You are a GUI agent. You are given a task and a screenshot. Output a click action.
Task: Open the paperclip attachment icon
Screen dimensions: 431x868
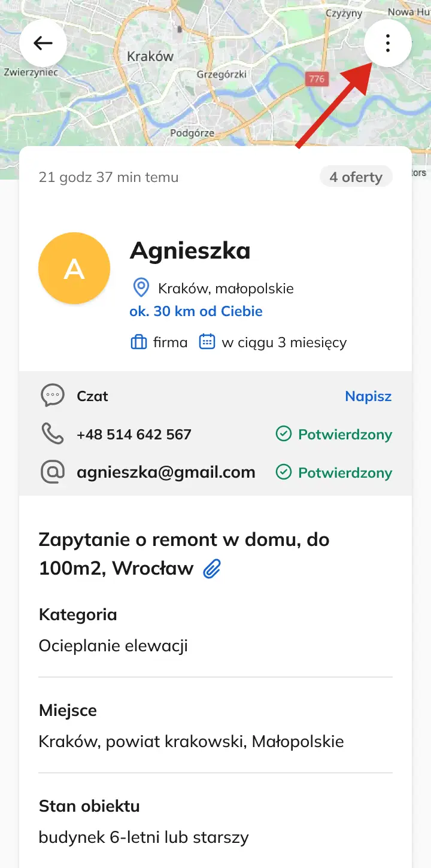[212, 569]
